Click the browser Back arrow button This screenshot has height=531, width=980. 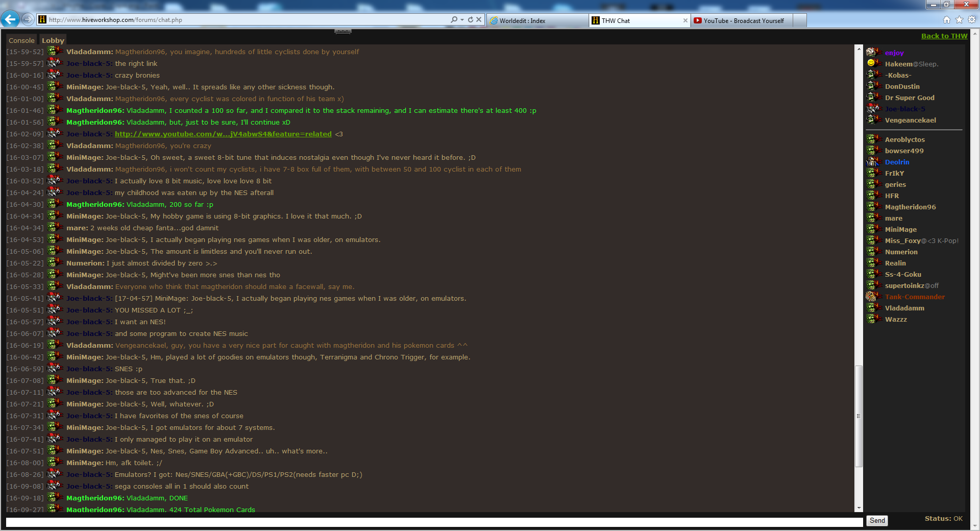10,19
